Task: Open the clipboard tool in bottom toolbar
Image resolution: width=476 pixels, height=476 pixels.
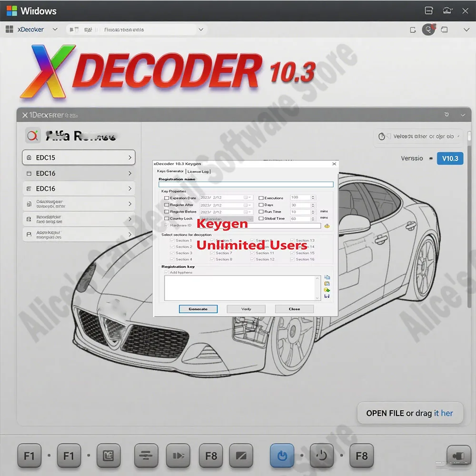Action: click(x=109, y=456)
